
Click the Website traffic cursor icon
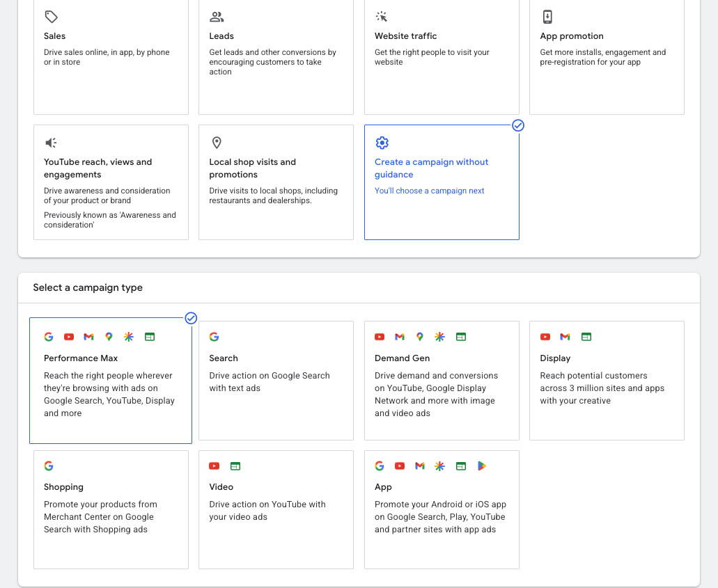pos(382,17)
